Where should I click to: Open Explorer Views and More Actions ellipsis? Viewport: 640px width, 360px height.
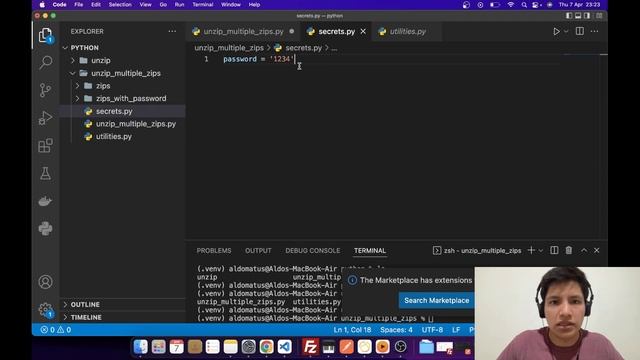[172, 31]
